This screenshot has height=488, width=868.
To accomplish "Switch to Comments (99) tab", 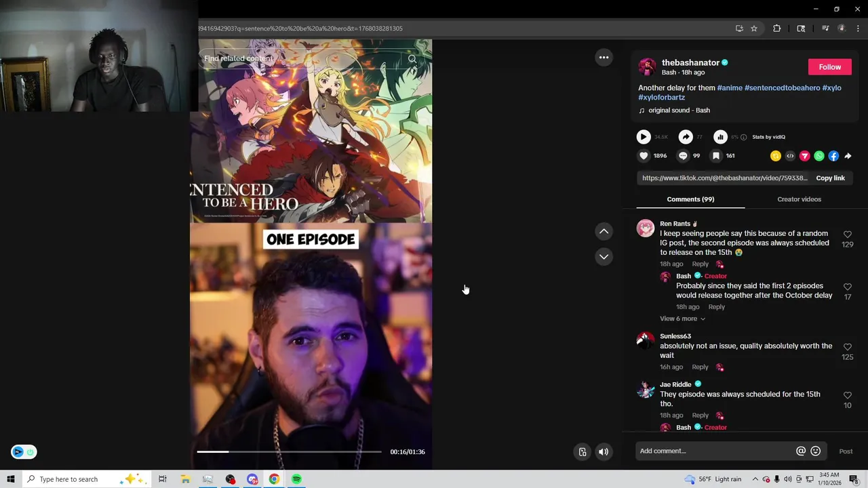I will [x=690, y=199].
